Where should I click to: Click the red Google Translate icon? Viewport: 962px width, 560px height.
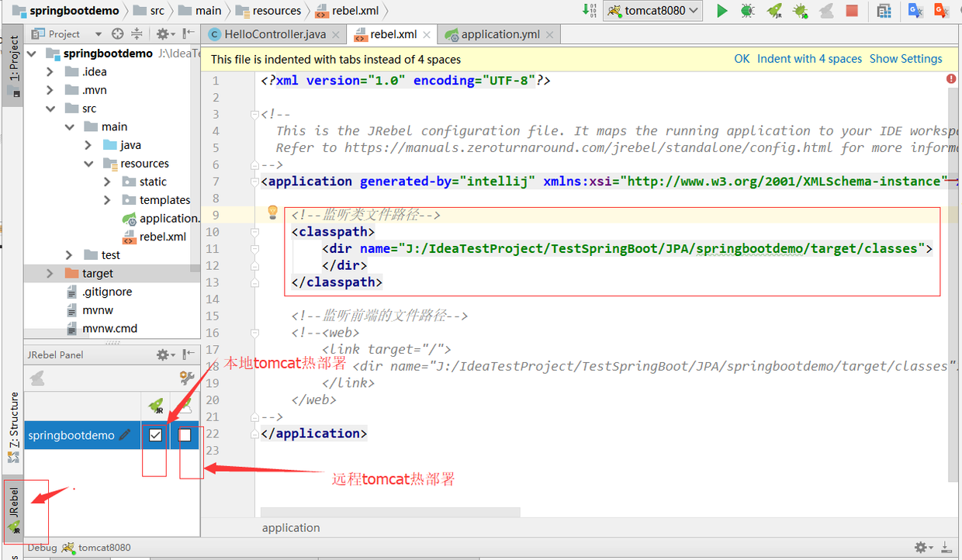click(941, 11)
